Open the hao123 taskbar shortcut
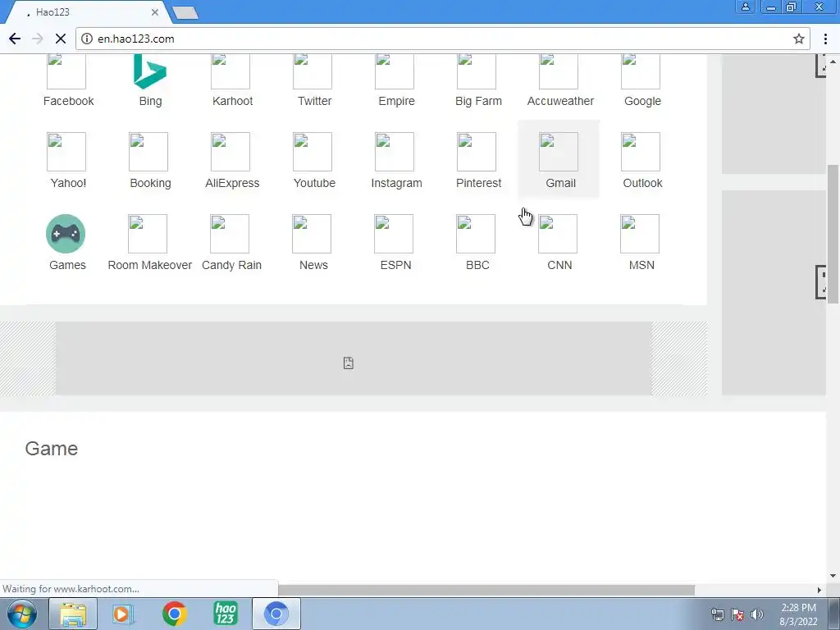 (x=226, y=614)
